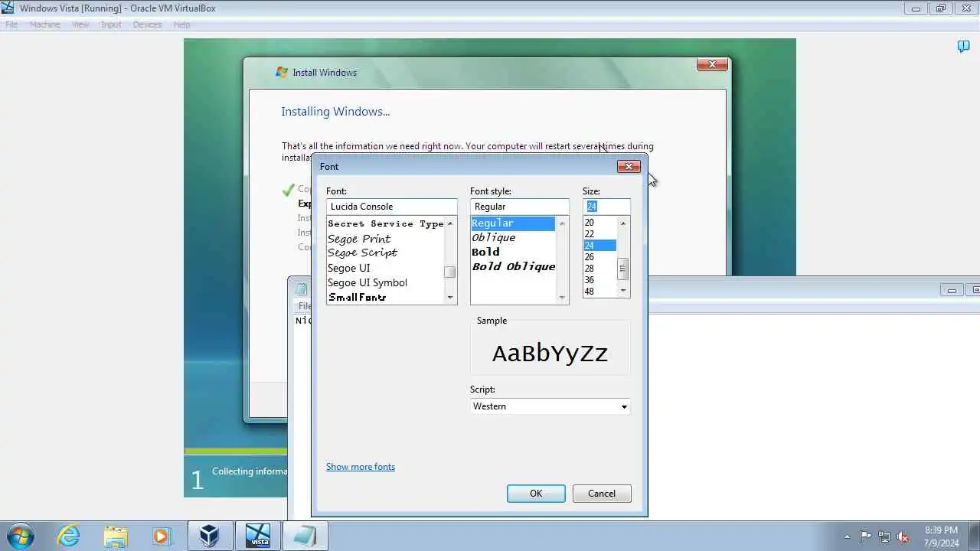Screen dimensions: 980x551
Task: Follow the Show more fonts link
Action: (361, 467)
